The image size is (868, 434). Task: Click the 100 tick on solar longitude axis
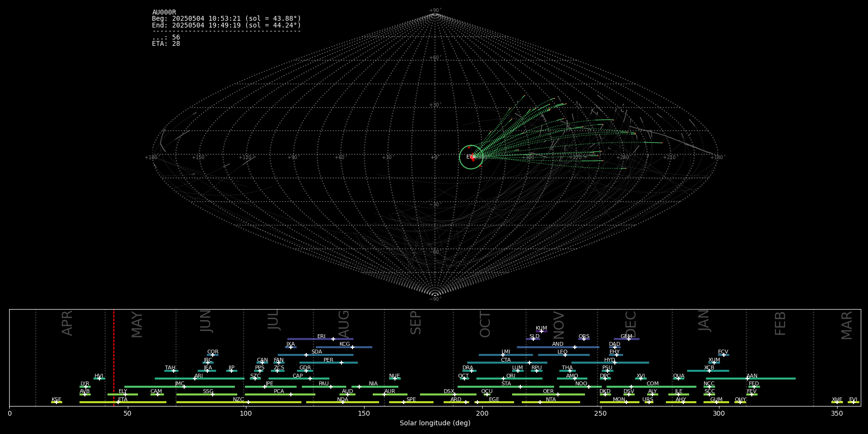point(246,414)
